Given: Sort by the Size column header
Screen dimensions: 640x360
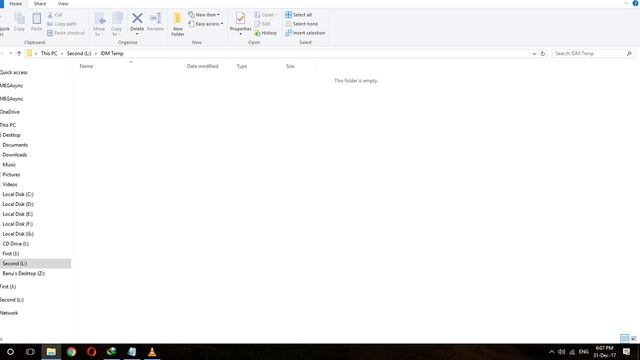Looking at the screenshot, I should [x=290, y=66].
